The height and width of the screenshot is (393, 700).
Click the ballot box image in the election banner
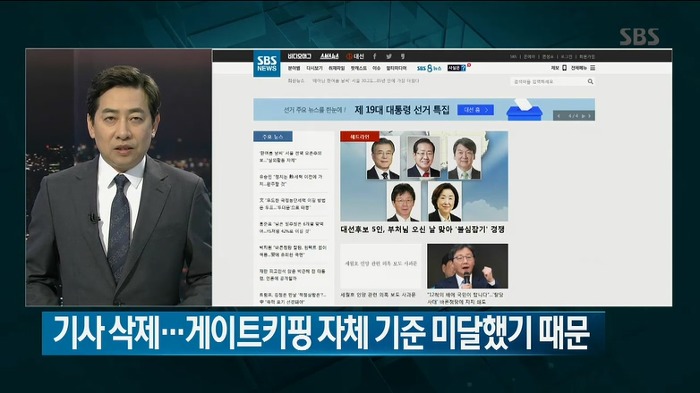pos(524,110)
